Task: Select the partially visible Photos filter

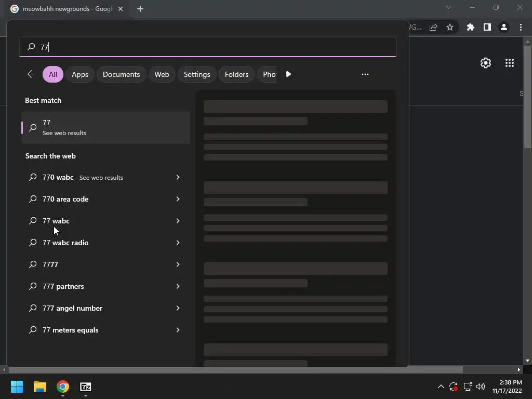Action: point(267,74)
